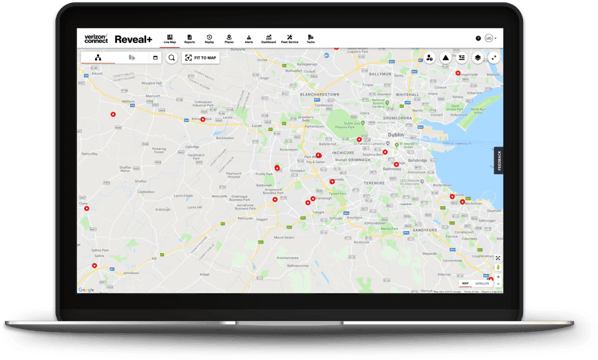Switch to the vehicle hierarchy tab
Image resolution: width=598 pixels, height=360 pixels.
coord(98,58)
